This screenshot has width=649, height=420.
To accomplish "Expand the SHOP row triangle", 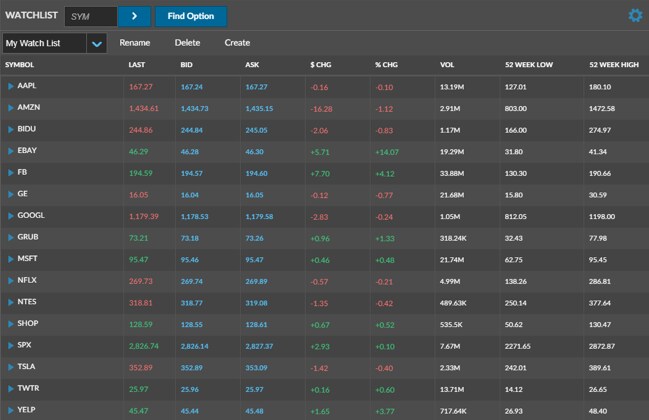I will point(11,324).
